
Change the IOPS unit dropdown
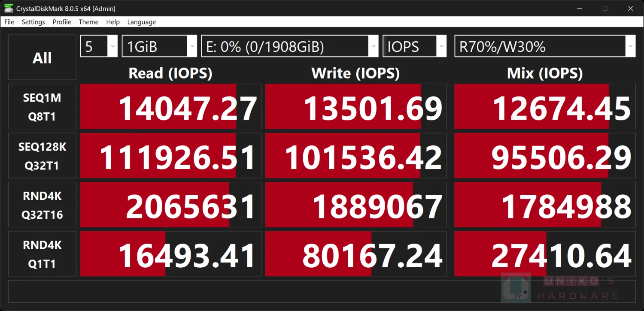pyautogui.click(x=415, y=46)
